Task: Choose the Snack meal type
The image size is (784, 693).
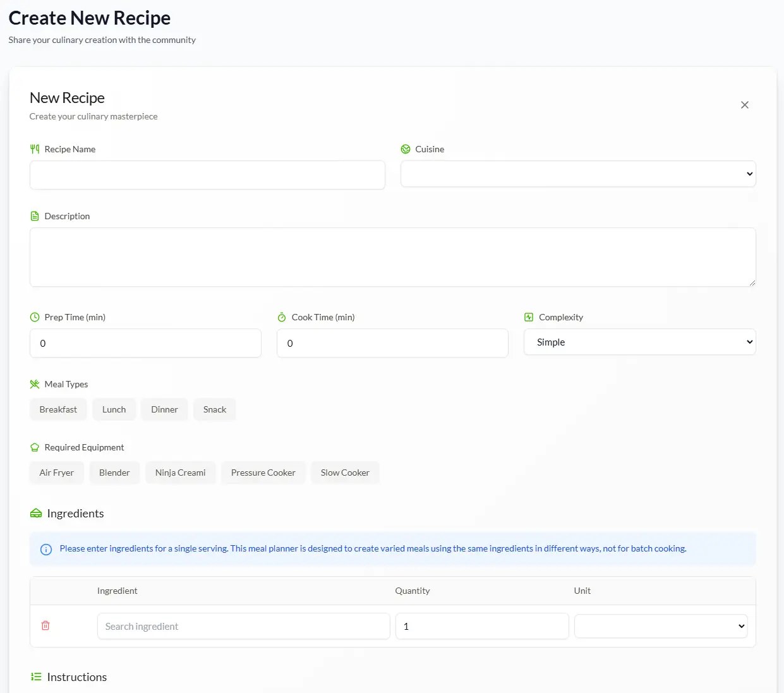Action: 215,409
